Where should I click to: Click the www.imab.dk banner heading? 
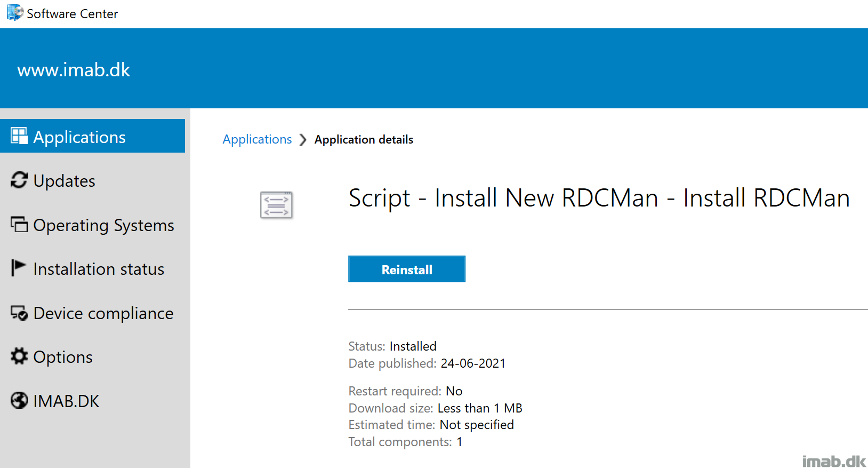coord(74,70)
